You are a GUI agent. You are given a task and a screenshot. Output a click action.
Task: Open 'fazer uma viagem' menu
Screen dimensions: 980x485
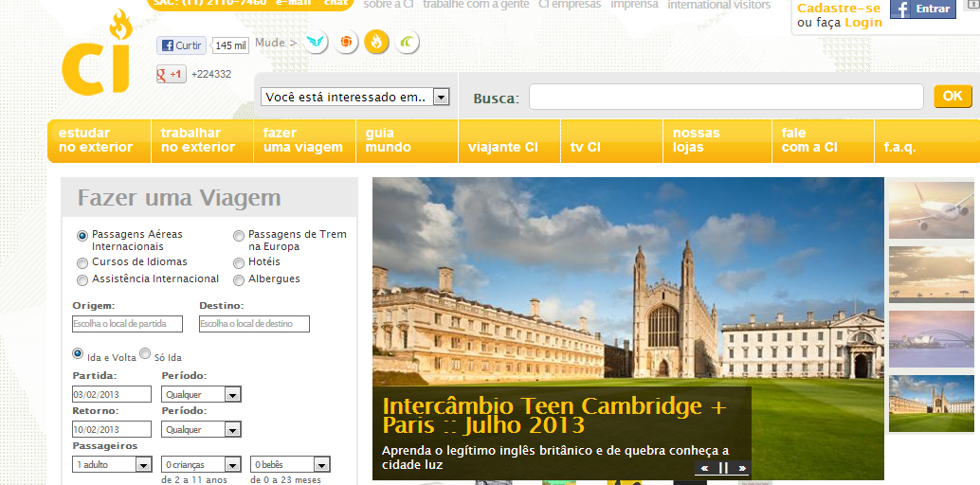[304, 140]
